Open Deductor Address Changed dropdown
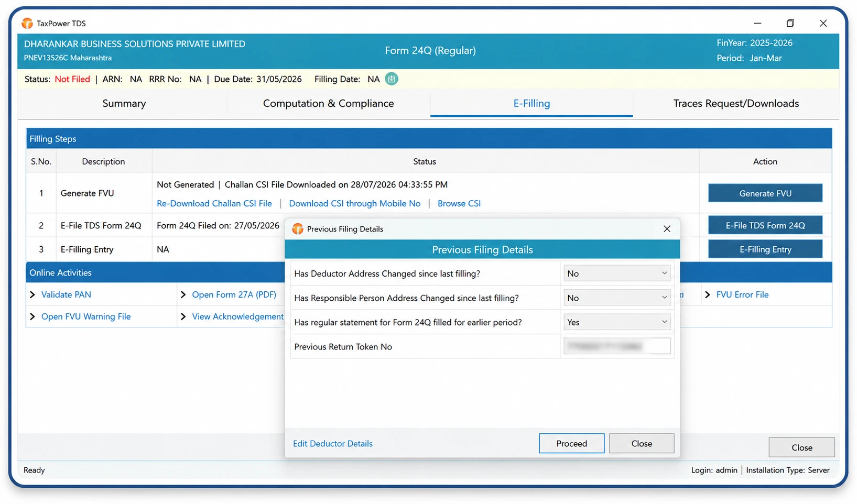 coord(617,273)
